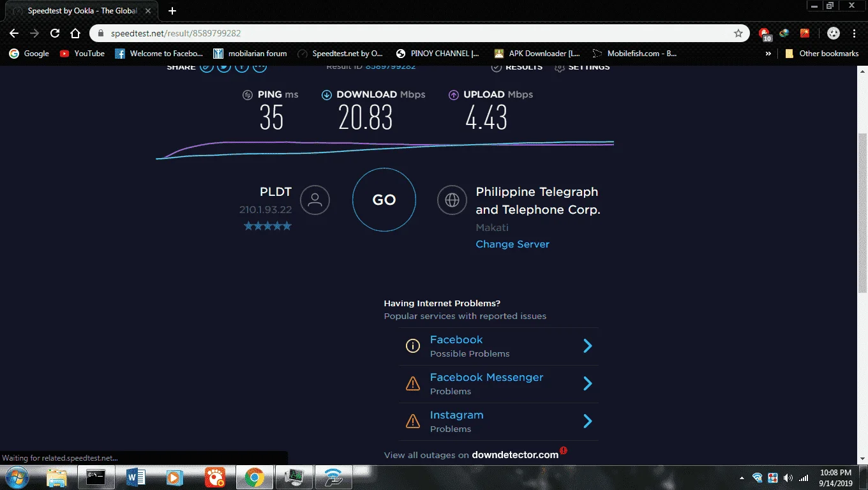Visit downdetector.com outages link
Viewport: 868px width, 490px height.
pyautogui.click(x=515, y=455)
